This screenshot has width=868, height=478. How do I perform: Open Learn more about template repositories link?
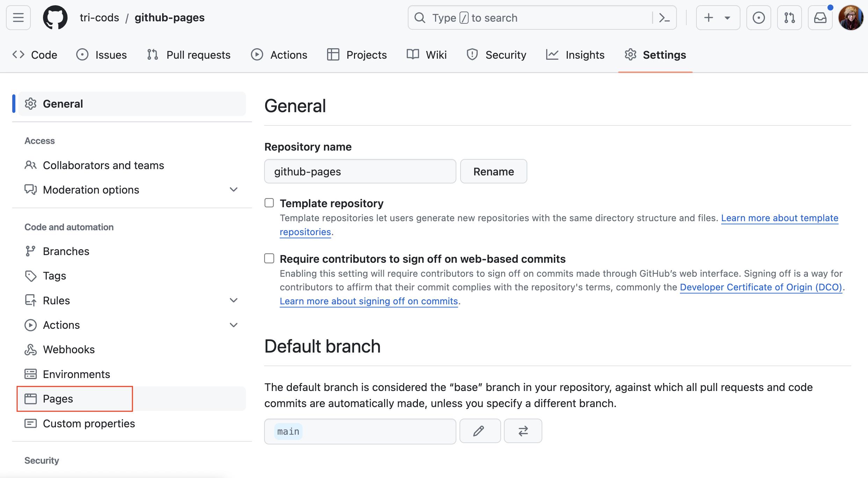coord(780,218)
